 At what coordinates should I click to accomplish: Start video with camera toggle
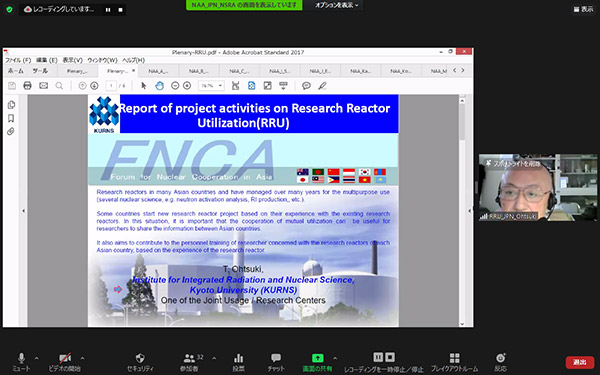pyautogui.click(x=65, y=362)
